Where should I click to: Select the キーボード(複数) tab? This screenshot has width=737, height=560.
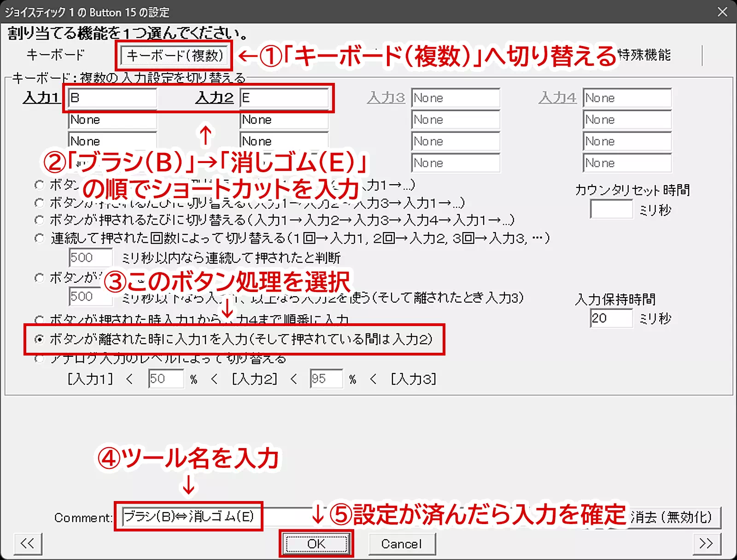pyautogui.click(x=175, y=56)
